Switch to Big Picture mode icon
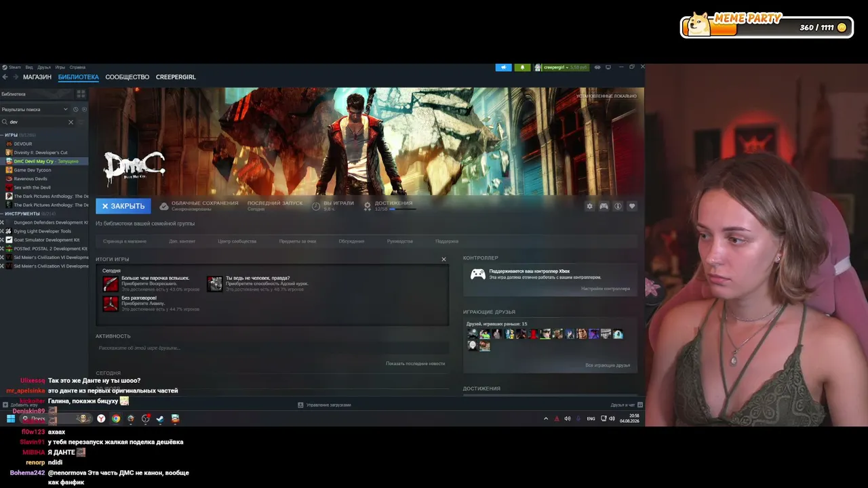The width and height of the screenshot is (868, 488). [608, 67]
